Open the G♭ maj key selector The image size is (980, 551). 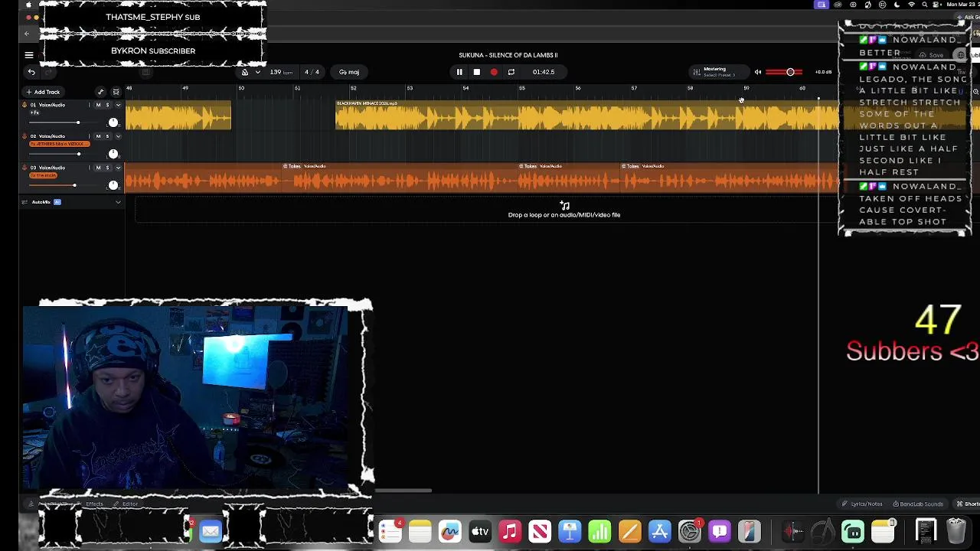[349, 72]
